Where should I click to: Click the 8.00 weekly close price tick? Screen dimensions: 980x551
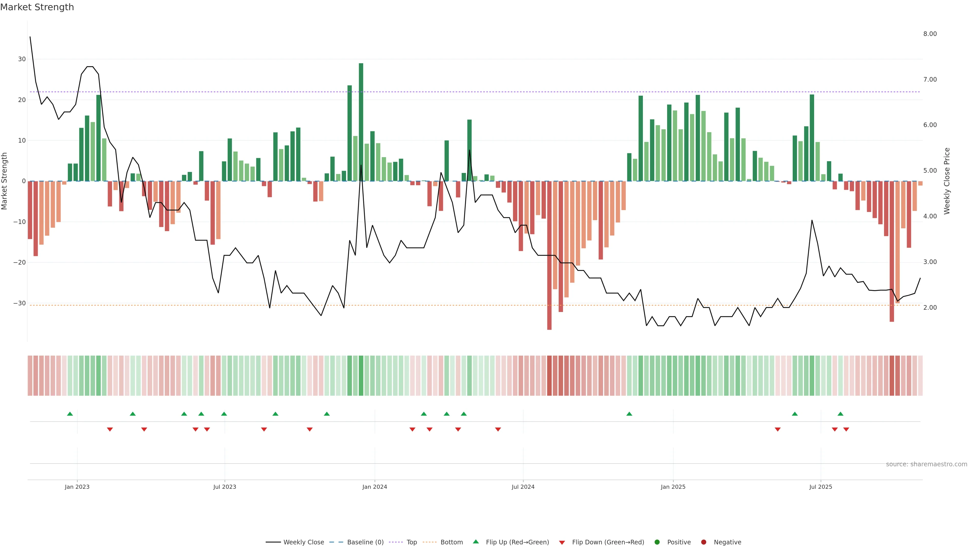click(930, 34)
